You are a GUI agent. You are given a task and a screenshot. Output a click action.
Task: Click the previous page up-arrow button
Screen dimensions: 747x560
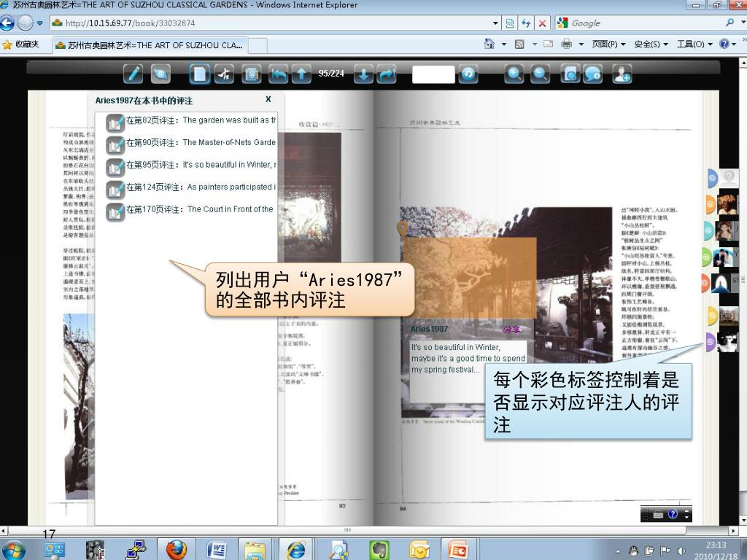tap(301, 74)
